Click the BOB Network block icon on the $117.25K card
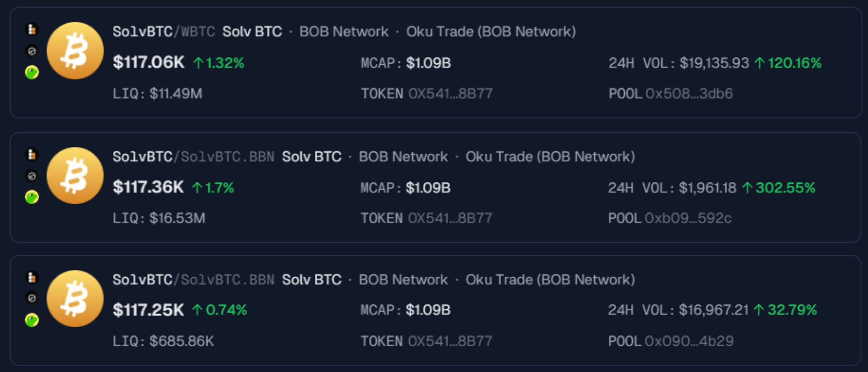 click(x=32, y=277)
